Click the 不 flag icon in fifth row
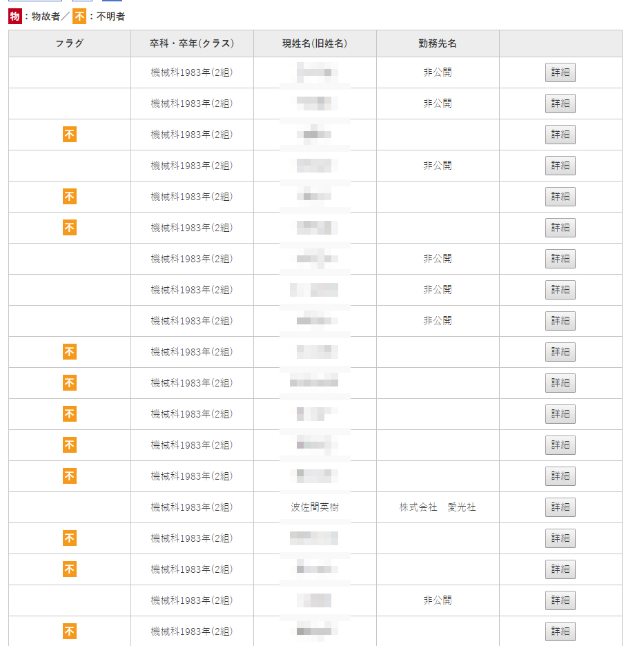The width and height of the screenshot is (644, 646). pos(70,197)
